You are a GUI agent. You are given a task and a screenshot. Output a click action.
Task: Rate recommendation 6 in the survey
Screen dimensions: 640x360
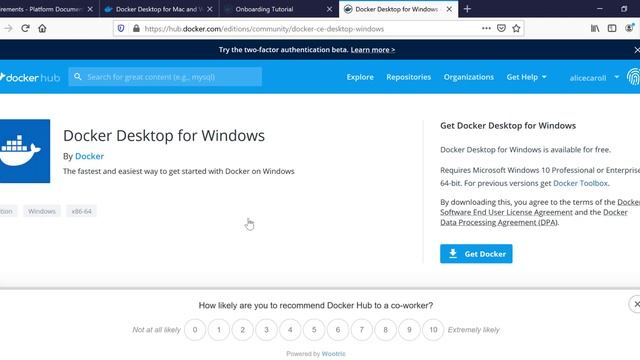pyautogui.click(x=338, y=330)
